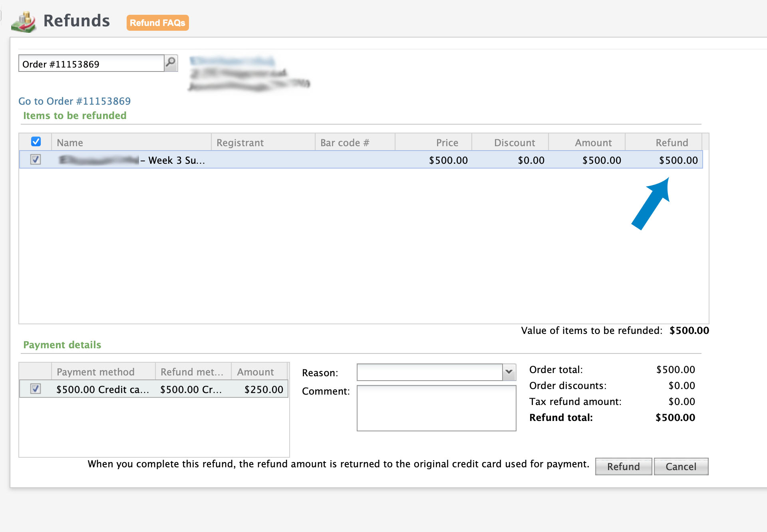
Task: Uncheck the Week 3 item checkbox
Action: pos(36,160)
